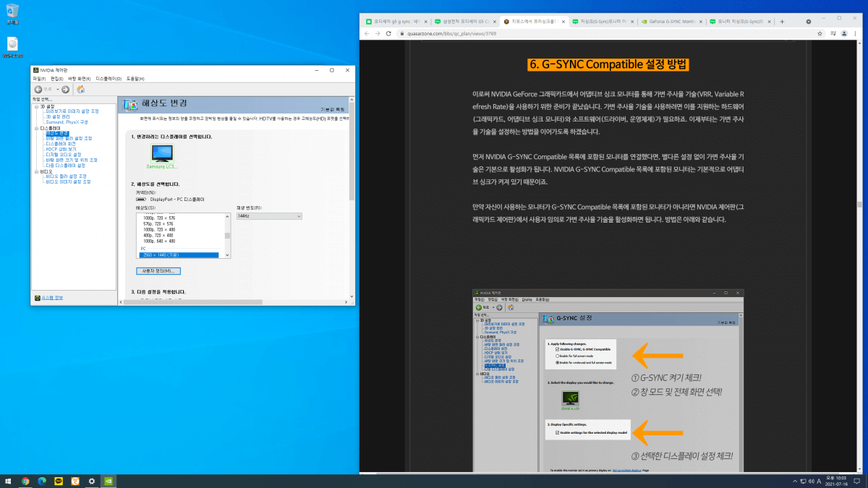Open 시스템 정보 link
The height and width of the screenshot is (488, 868).
coord(52,298)
